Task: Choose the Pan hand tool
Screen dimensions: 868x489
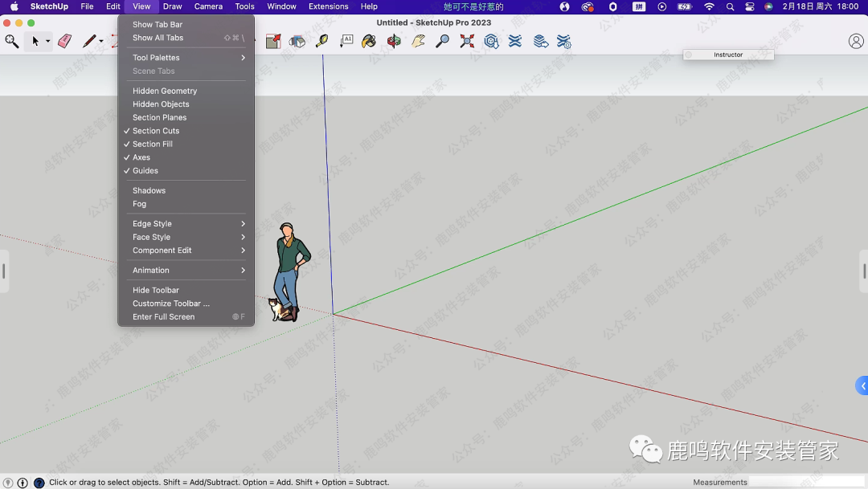Action: (x=418, y=41)
